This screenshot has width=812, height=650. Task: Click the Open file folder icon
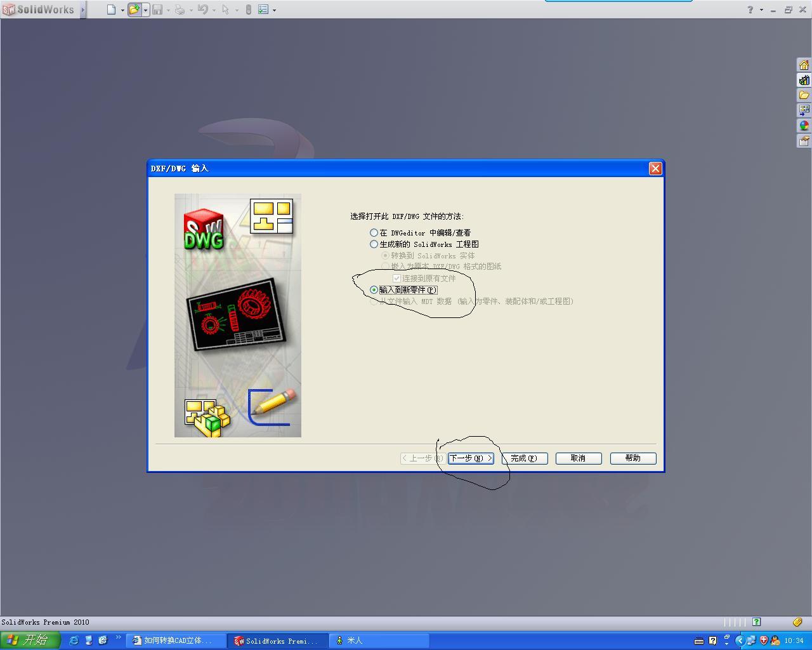(134, 10)
